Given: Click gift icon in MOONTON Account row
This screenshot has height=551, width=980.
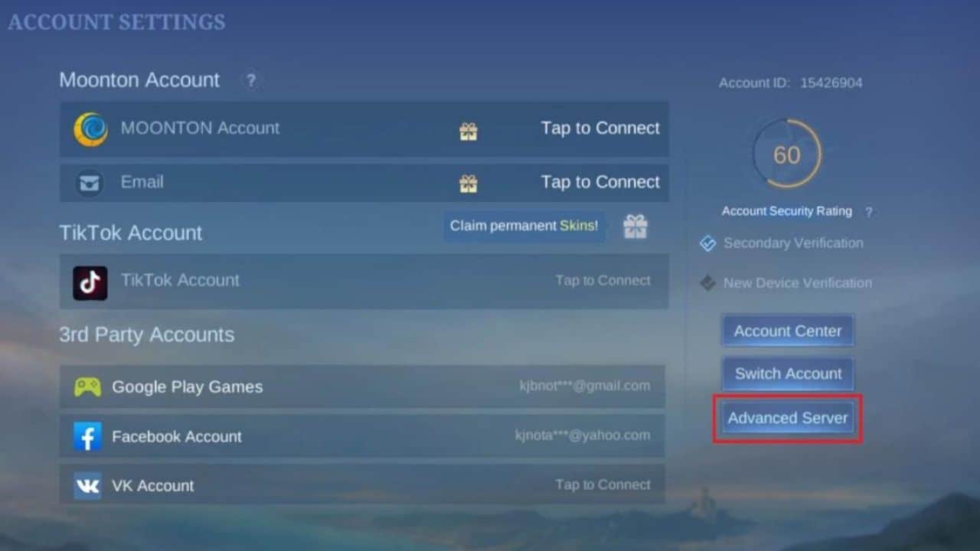Looking at the screenshot, I should point(469,132).
